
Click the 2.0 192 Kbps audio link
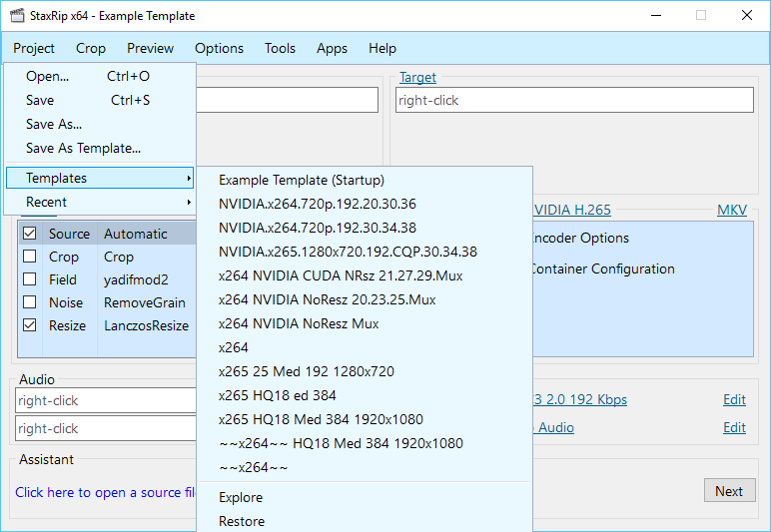[580, 400]
